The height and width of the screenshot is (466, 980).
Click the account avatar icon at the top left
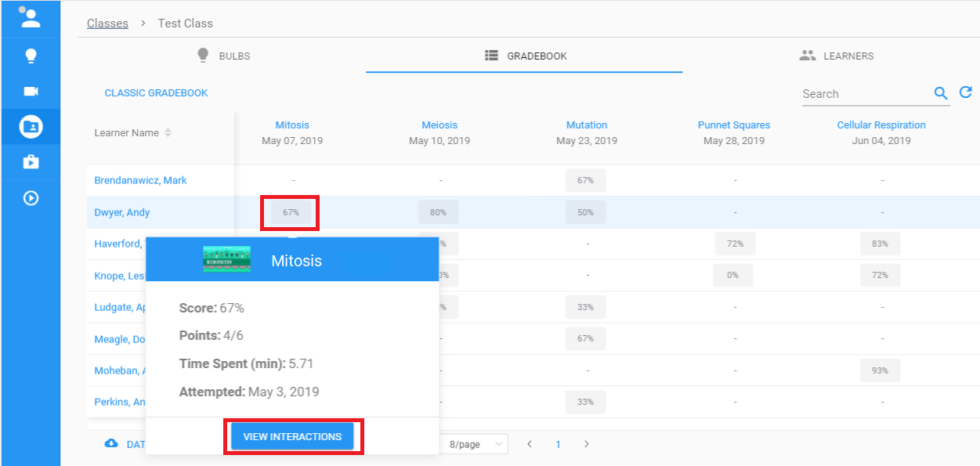click(31, 16)
